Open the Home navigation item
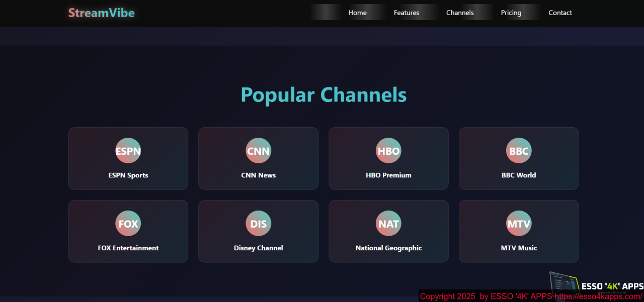Image resolution: width=644 pixels, height=302 pixels. pos(358,13)
